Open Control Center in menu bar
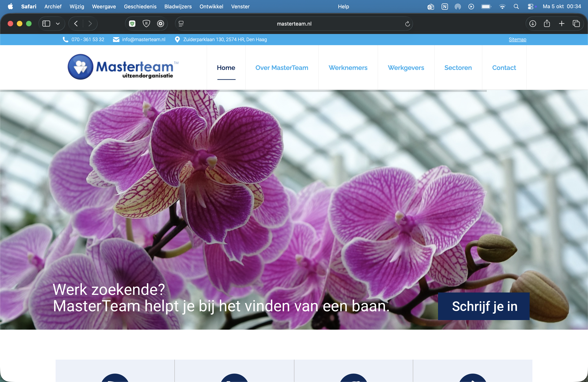 pos(530,6)
